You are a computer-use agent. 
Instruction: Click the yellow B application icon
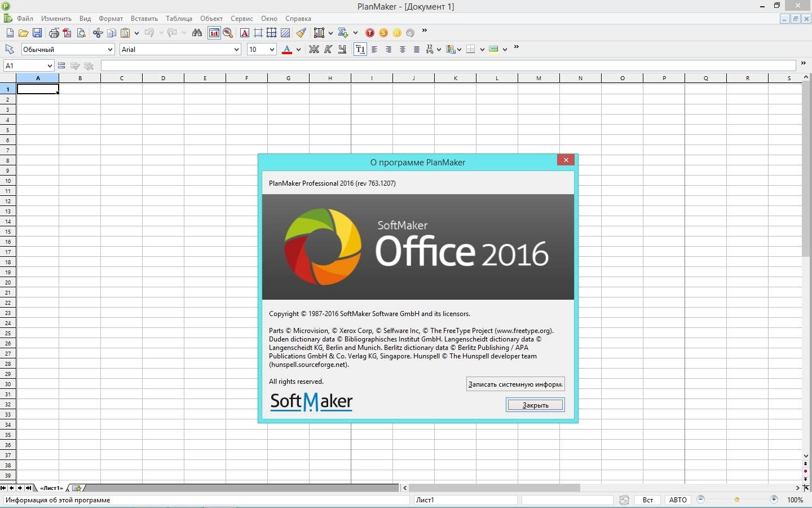coord(397,33)
